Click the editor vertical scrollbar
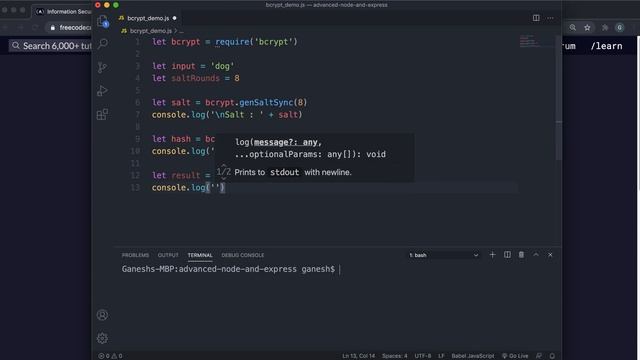Screen dimensions: 640x360 point(558,98)
